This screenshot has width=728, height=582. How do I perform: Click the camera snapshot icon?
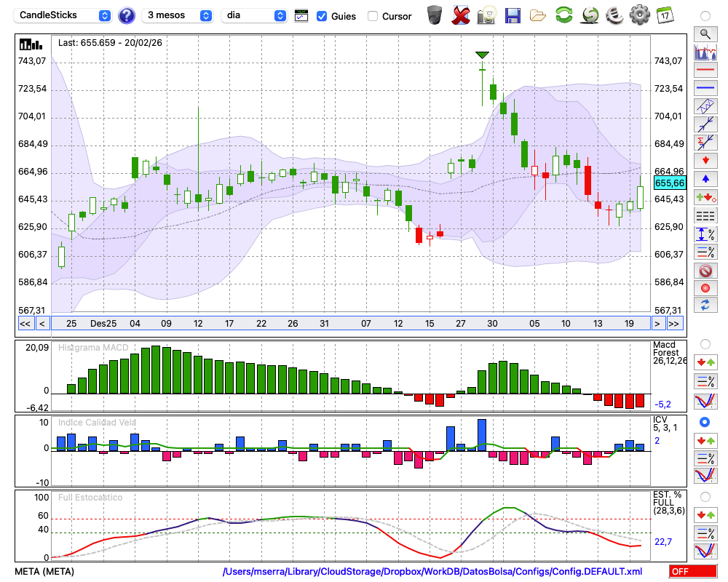pos(487,15)
